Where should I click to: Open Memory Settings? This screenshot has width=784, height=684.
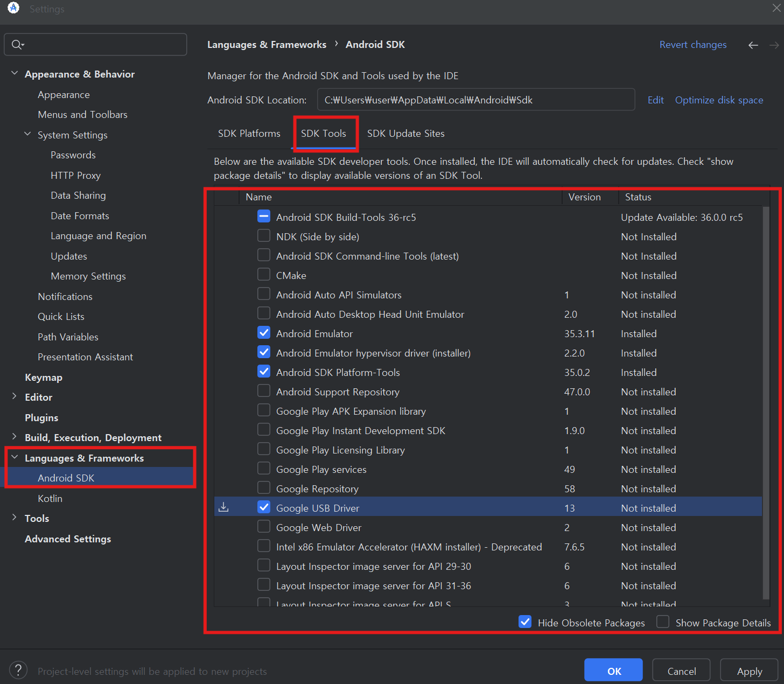coord(88,276)
